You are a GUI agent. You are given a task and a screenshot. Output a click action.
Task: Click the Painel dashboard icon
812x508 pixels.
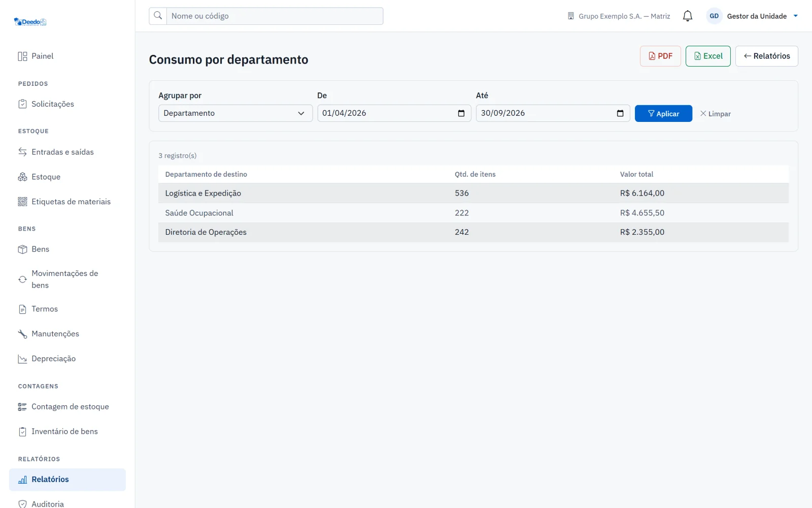pyautogui.click(x=22, y=56)
